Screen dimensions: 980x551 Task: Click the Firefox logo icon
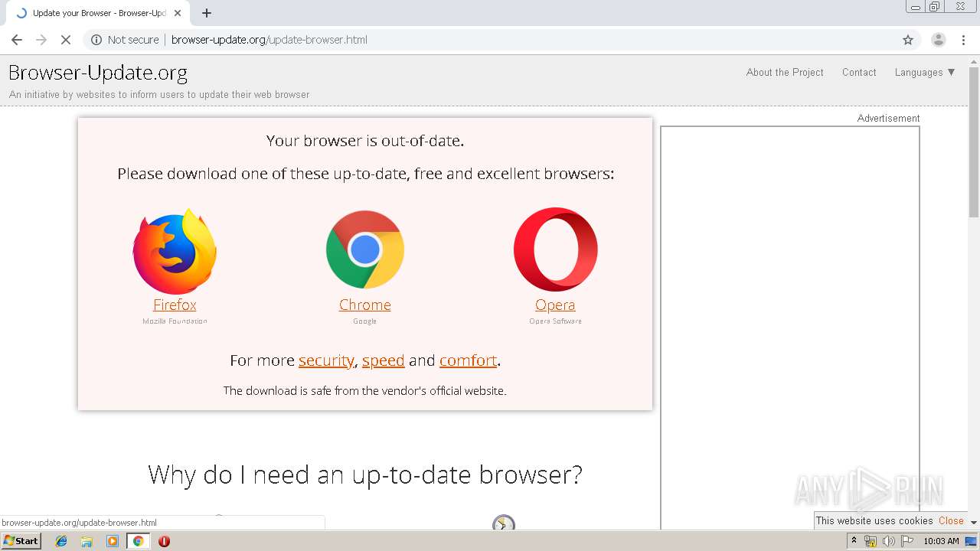(175, 251)
